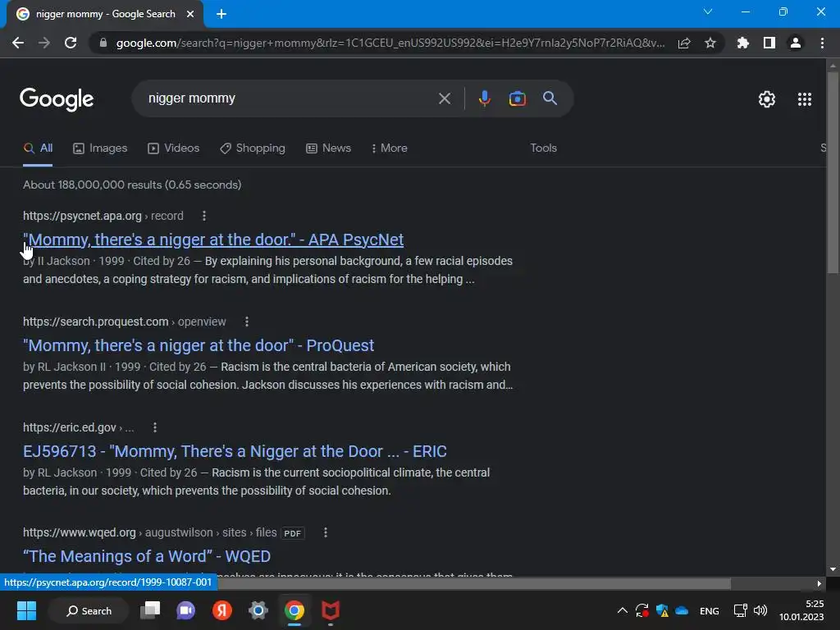Open Windows Security from the tray

[662, 610]
